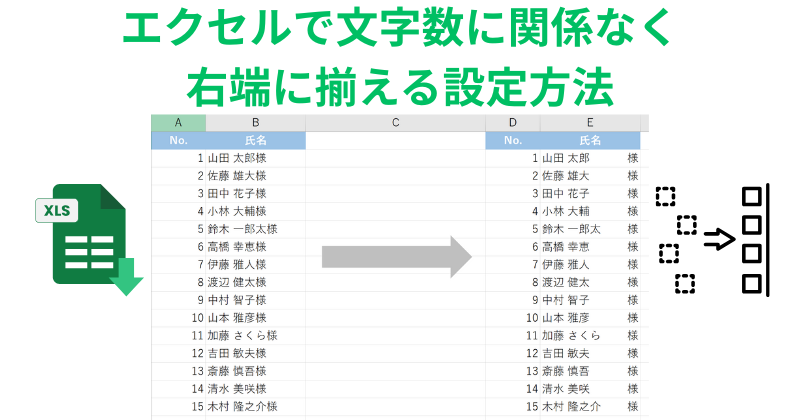Select column D header
This screenshot has width=800, height=420.
[512, 123]
